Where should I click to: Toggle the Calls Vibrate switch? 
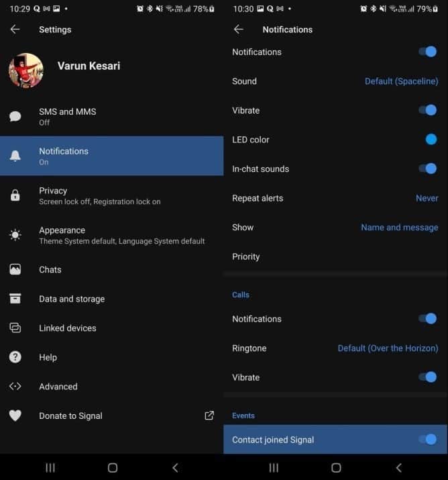click(x=428, y=377)
